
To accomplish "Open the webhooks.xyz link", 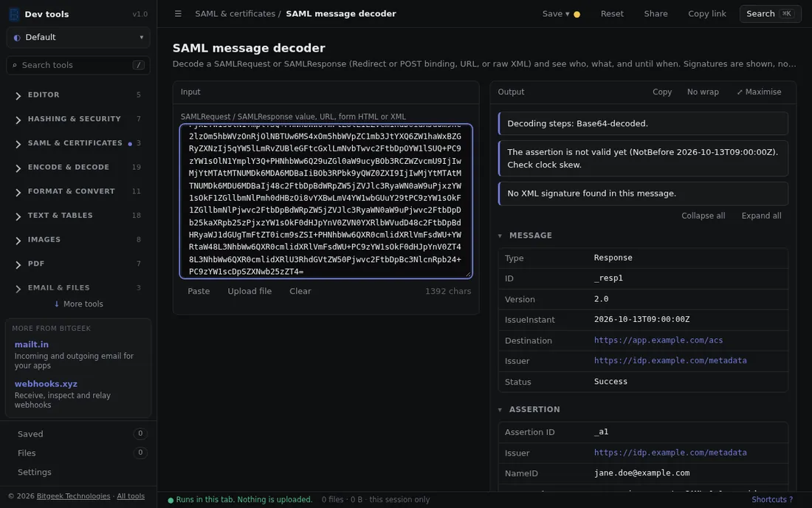I will (x=46, y=384).
